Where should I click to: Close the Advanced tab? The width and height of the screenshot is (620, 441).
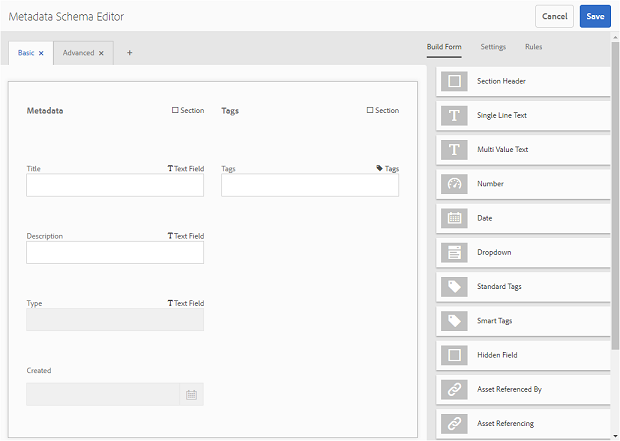click(101, 53)
